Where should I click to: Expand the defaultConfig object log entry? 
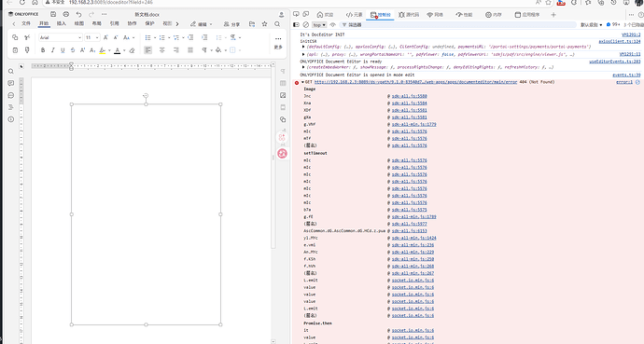pyautogui.click(x=303, y=48)
